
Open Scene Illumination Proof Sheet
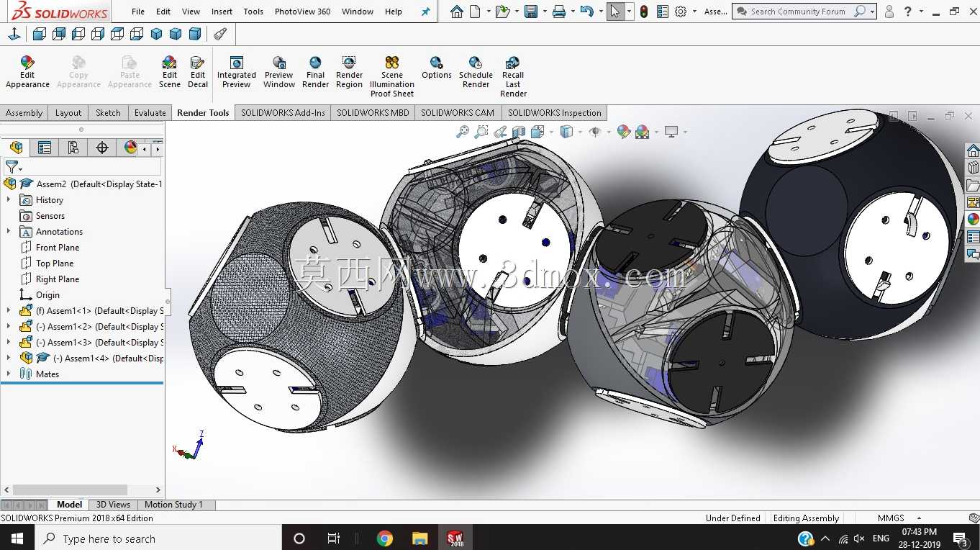(392, 76)
